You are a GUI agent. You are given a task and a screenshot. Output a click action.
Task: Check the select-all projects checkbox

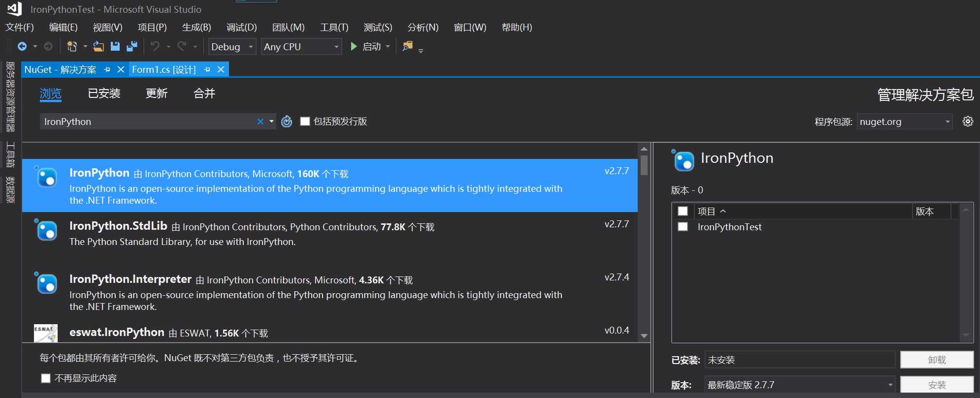tap(683, 211)
